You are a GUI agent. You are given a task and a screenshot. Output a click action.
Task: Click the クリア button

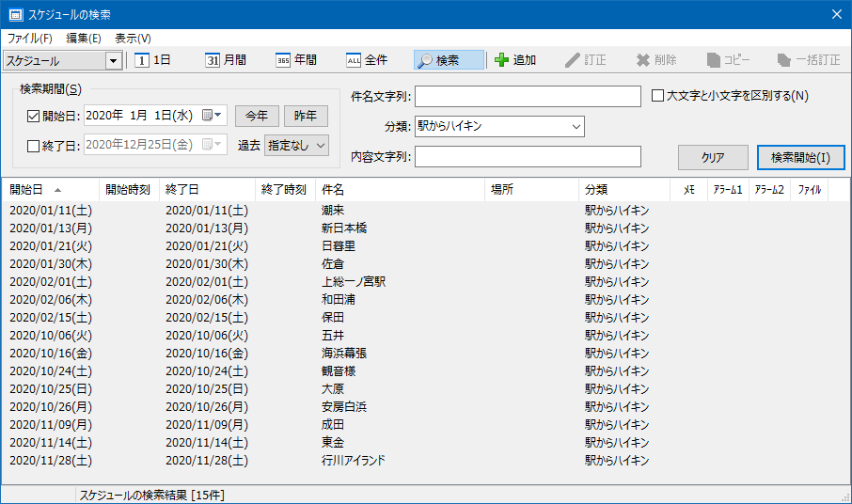712,157
